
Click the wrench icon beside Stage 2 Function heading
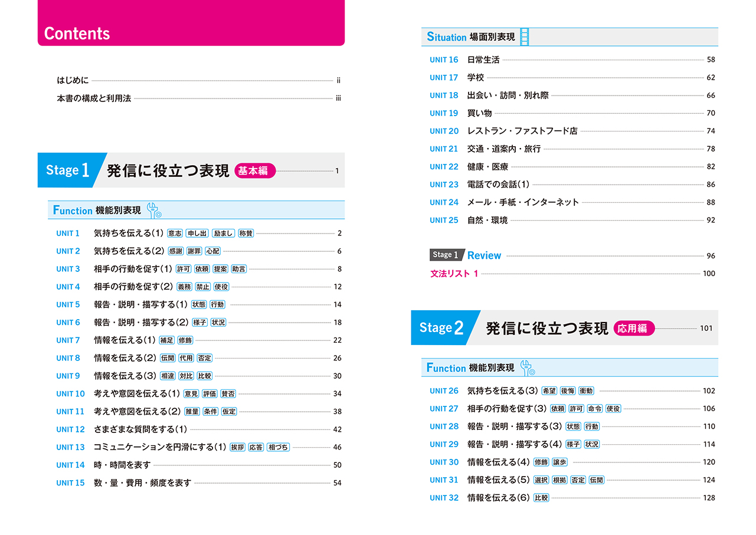pos(528,367)
